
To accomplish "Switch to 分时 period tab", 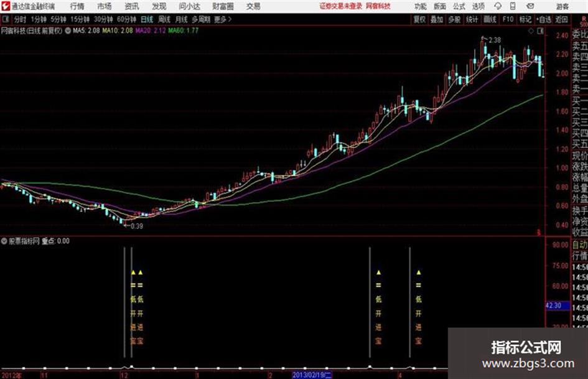I will [21, 19].
